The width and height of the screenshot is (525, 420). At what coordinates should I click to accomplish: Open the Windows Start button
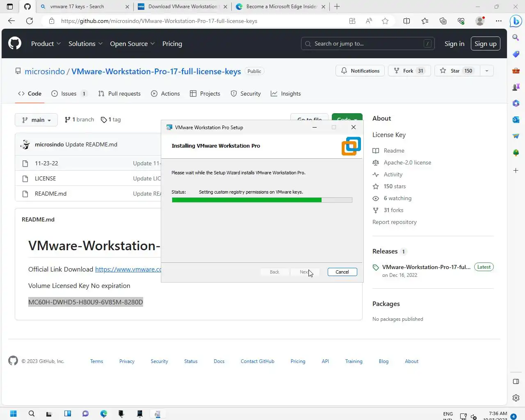(13, 413)
